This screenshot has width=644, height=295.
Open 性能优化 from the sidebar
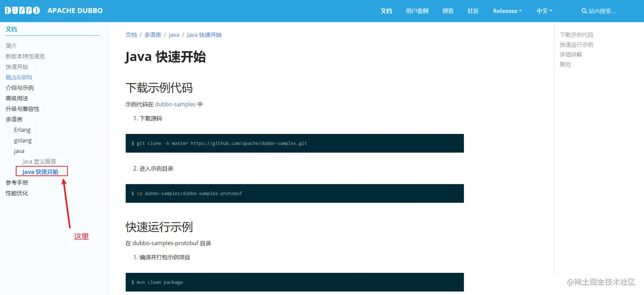coord(17,192)
